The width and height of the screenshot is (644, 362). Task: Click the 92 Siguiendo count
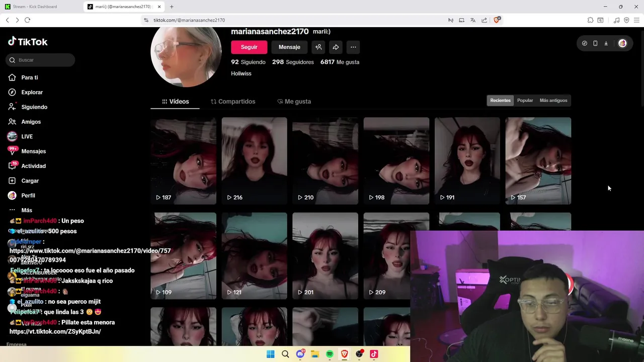248,62
